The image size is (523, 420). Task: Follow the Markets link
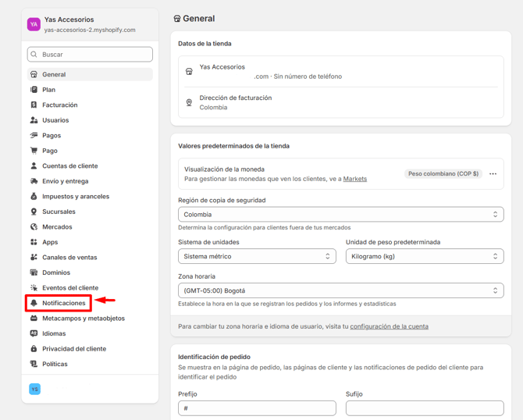[x=354, y=179]
